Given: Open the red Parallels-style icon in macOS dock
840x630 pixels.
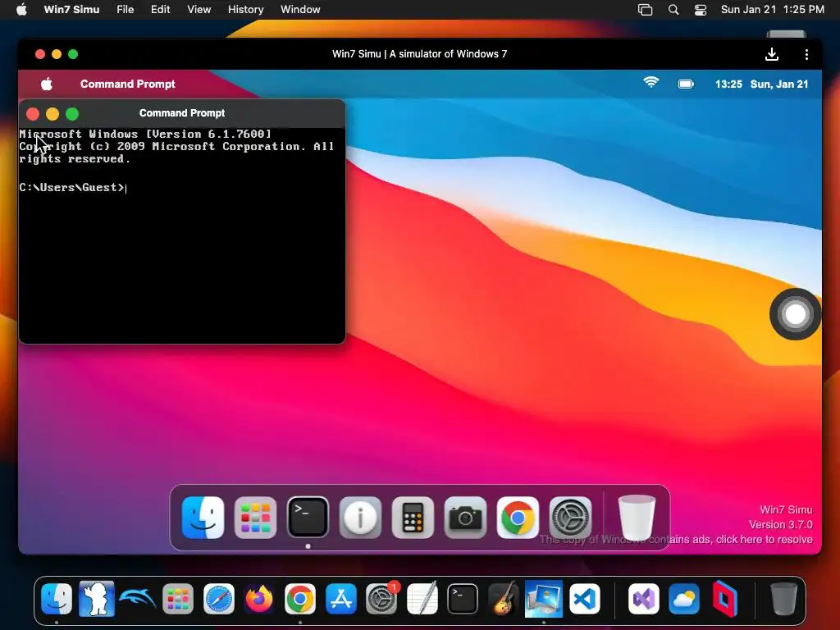Looking at the screenshot, I should click(724, 598).
